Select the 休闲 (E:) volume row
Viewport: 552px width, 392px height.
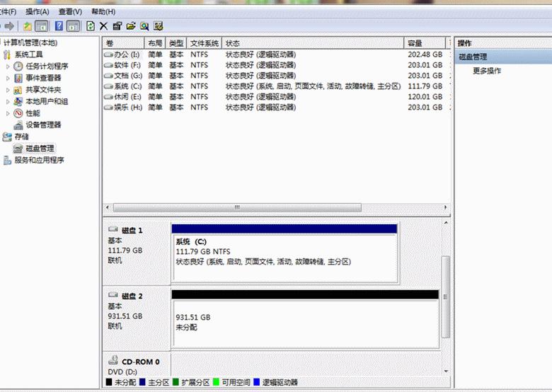276,97
